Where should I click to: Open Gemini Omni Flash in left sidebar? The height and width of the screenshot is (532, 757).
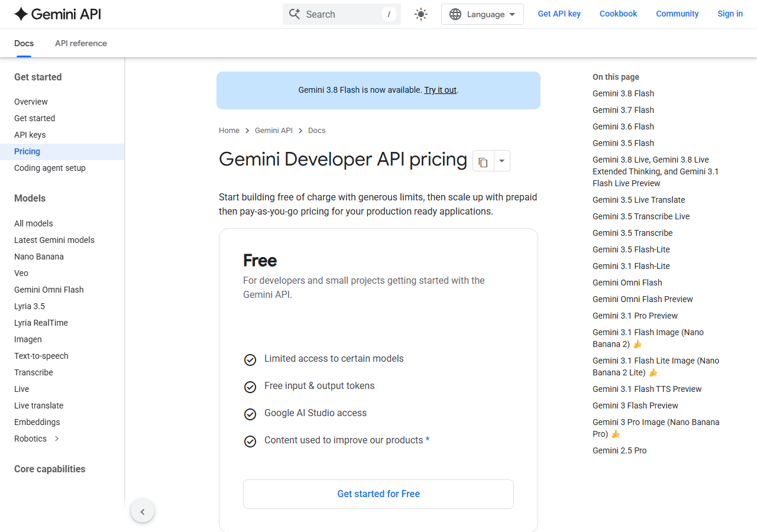pyautogui.click(x=49, y=290)
